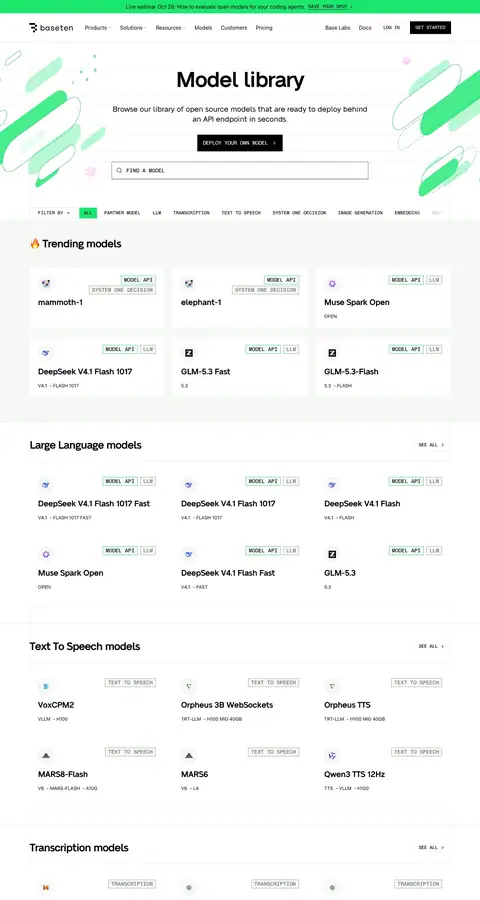
Task: Open the Models nav link
Action: click(203, 28)
